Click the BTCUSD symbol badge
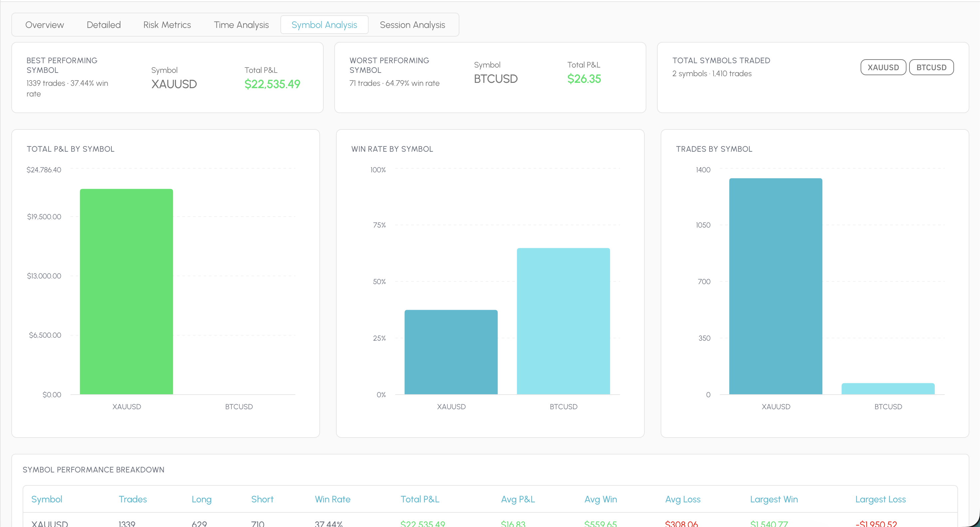The image size is (980, 527). point(931,67)
